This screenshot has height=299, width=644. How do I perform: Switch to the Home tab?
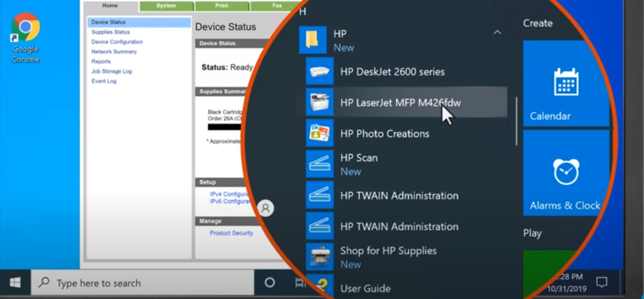110,5
